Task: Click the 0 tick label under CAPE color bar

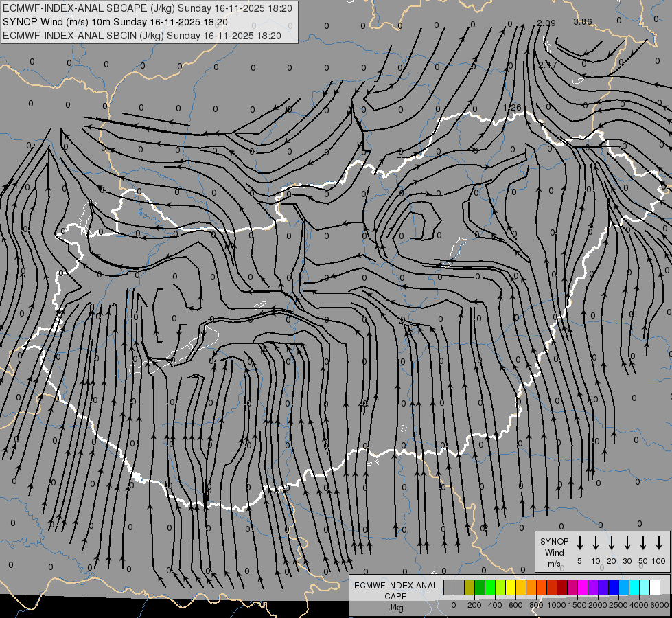Action: [454, 605]
